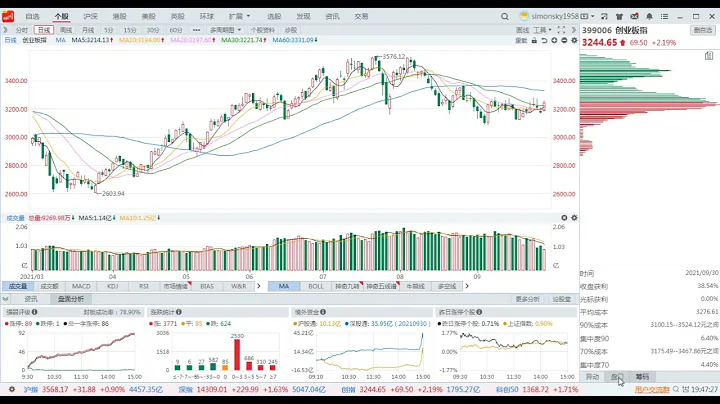Click the app logo in top-left corner
Screen dimensions: 720x404
tap(8, 17)
